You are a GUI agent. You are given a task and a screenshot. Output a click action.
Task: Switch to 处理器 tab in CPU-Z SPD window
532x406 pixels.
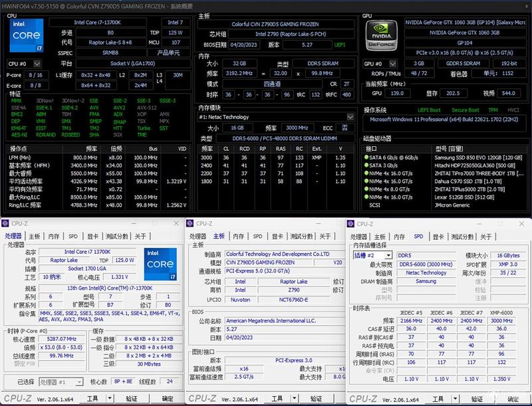[x=358, y=237]
